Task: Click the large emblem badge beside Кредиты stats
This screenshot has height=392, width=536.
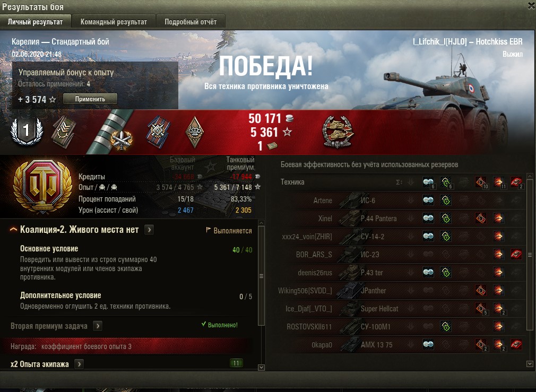Action: click(43, 186)
